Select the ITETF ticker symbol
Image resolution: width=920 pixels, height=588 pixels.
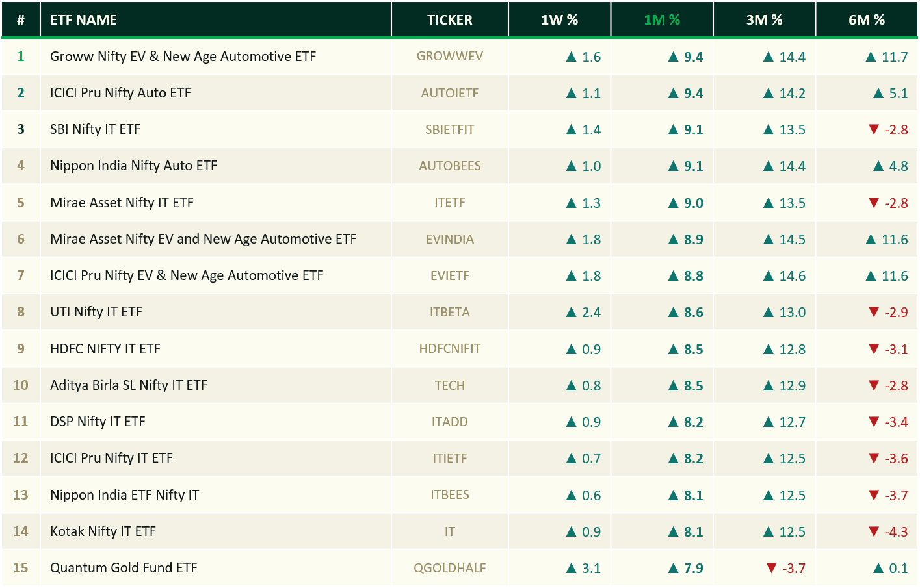point(450,203)
